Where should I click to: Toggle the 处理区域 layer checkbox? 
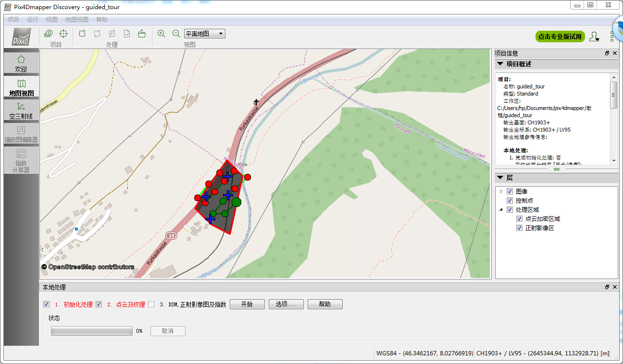(x=510, y=210)
